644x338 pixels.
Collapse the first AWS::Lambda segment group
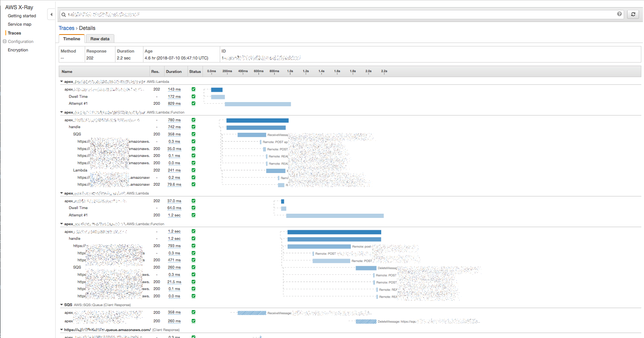[61, 82]
